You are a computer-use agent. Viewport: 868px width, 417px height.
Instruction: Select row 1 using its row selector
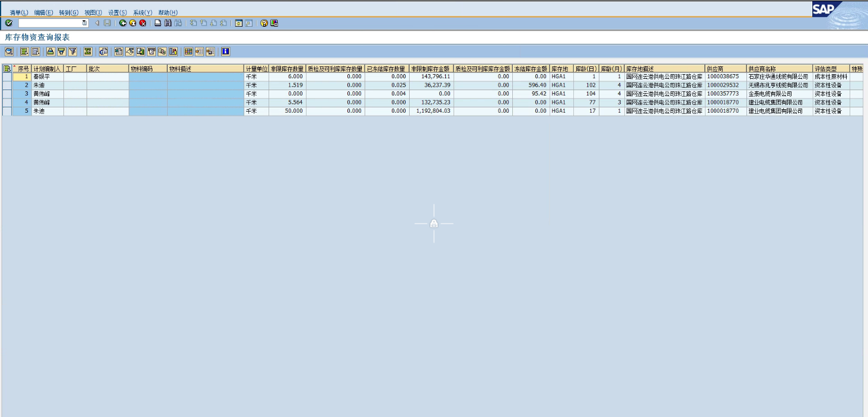click(x=7, y=77)
